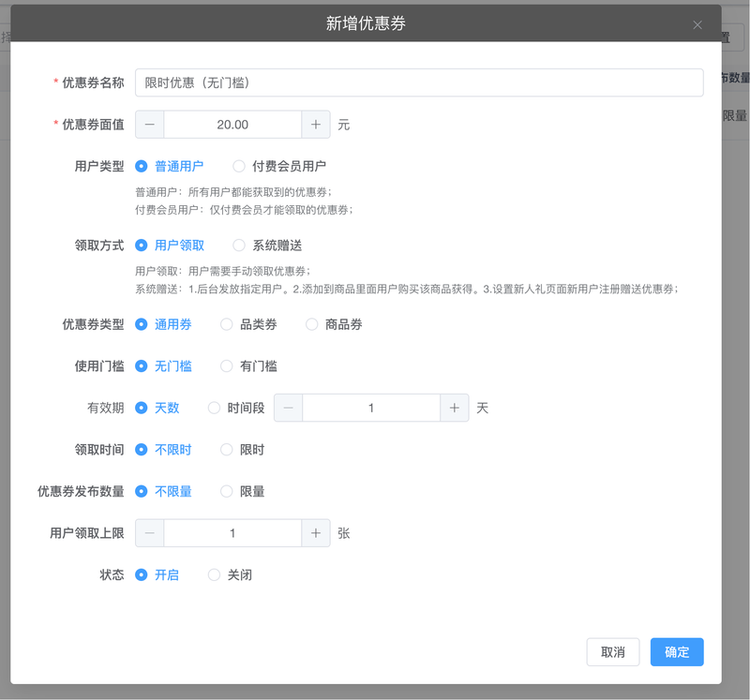Image resolution: width=750 pixels, height=700 pixels.
Task: Click the 系统赠送 description hint text
Action: [407, 290]
